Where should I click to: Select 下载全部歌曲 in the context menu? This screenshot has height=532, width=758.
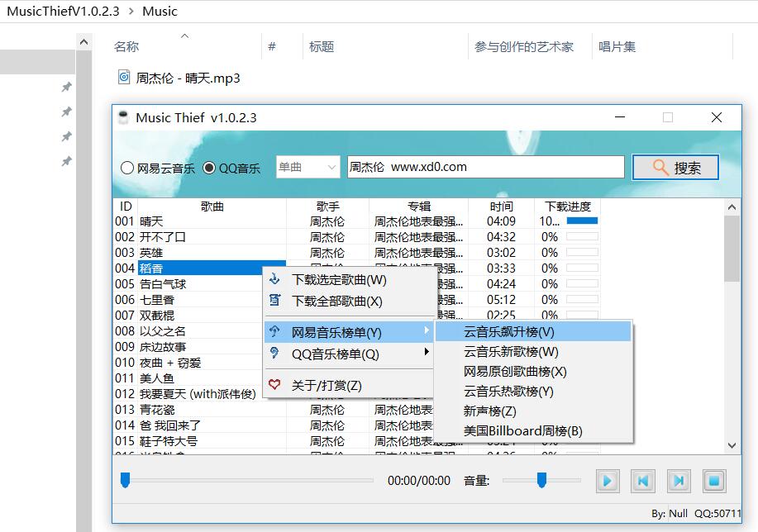[337, 302]
